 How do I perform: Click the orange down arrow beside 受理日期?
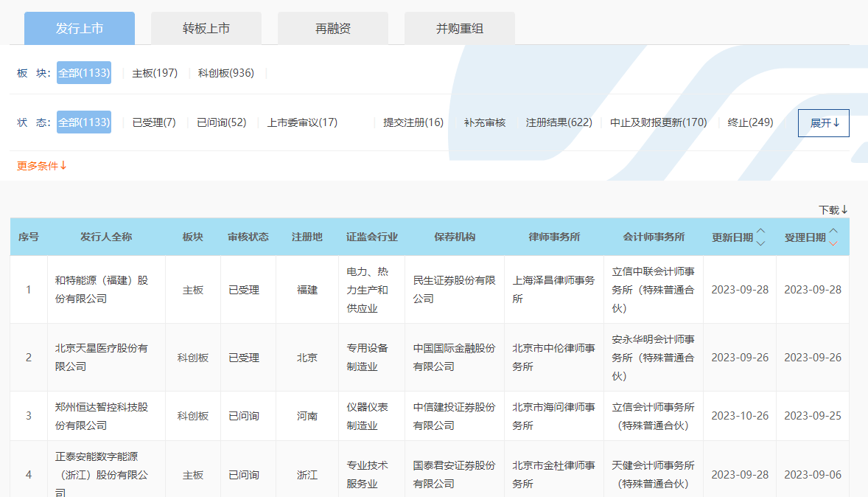pos(833,243)
